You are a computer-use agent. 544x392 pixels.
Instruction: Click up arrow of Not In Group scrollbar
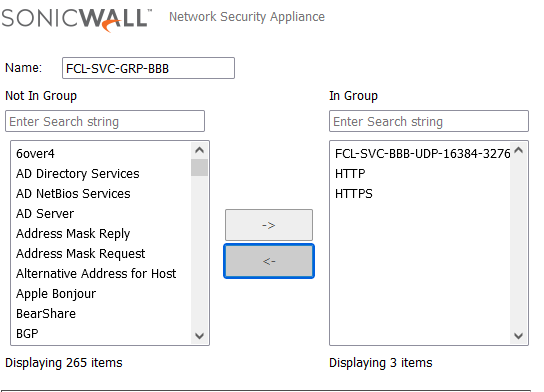[x=199, y=150]
